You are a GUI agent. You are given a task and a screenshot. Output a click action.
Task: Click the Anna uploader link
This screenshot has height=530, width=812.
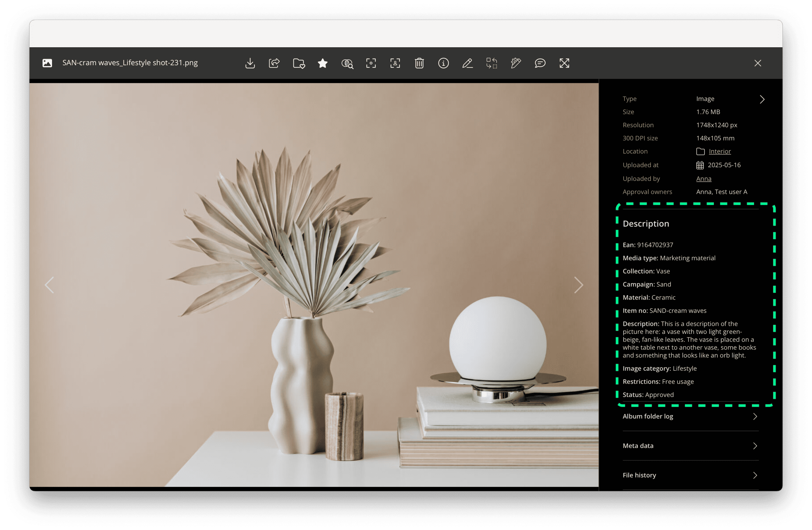[704, 178]
